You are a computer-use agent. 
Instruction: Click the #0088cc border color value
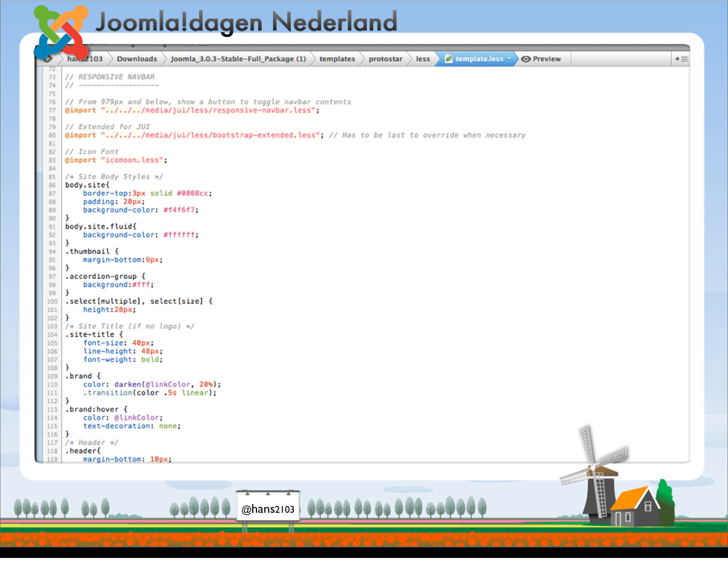point(192,194)
